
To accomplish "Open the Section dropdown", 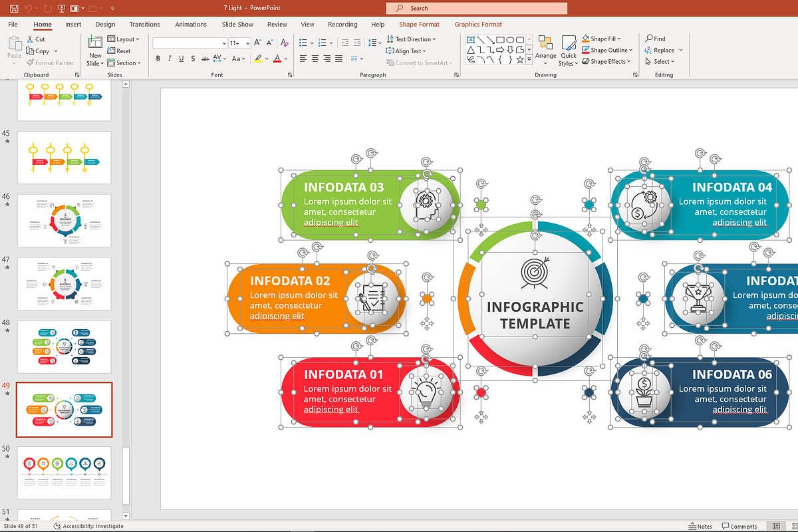I will tap(124, 63).
